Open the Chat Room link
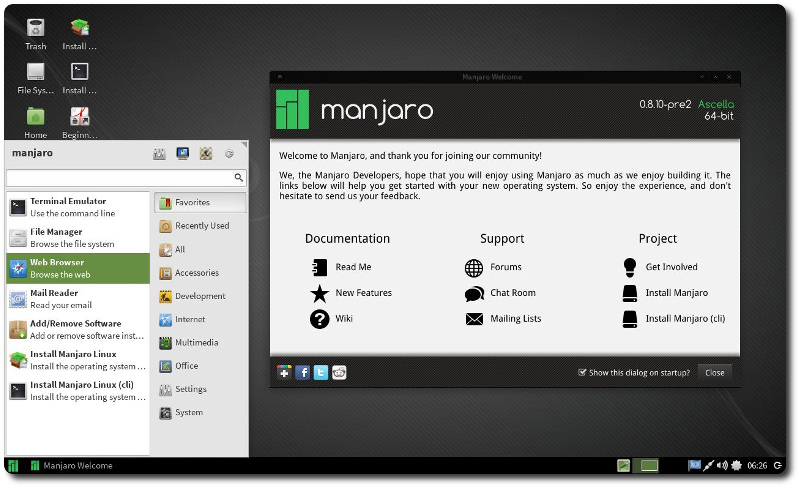The height and width of the screenshot is (488, 800). click(500, 293)
